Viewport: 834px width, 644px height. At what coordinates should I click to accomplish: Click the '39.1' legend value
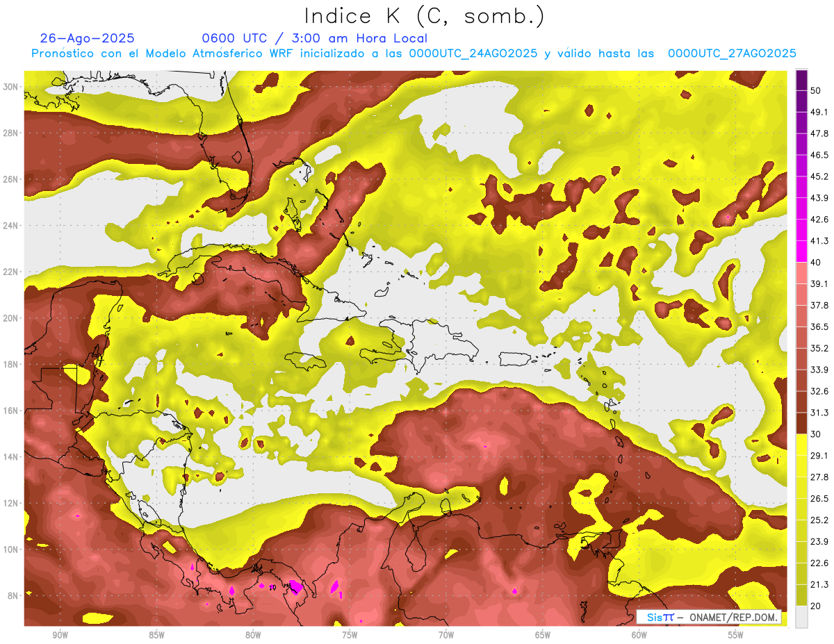pyautogui.click(x=819, y=284)
